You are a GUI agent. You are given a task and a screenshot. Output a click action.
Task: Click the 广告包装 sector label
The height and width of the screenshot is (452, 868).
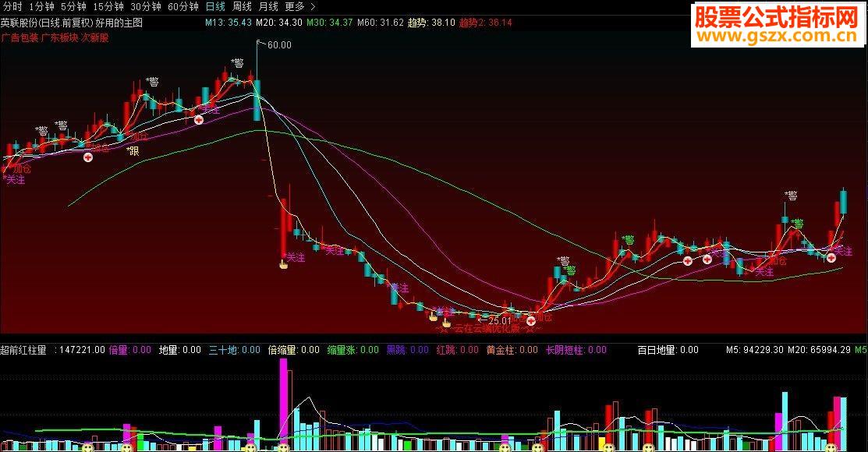(20, 37)
